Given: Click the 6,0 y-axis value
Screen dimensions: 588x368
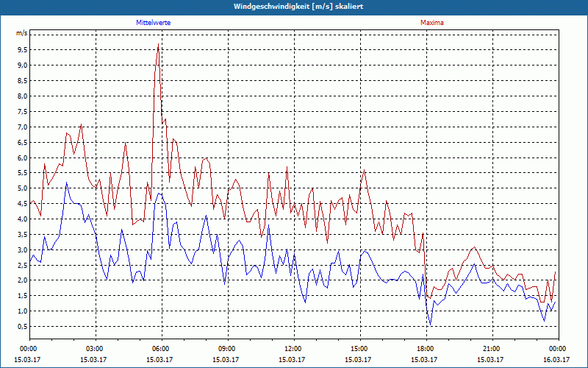Looking at the screenshot, I should [x=23, y=158].
